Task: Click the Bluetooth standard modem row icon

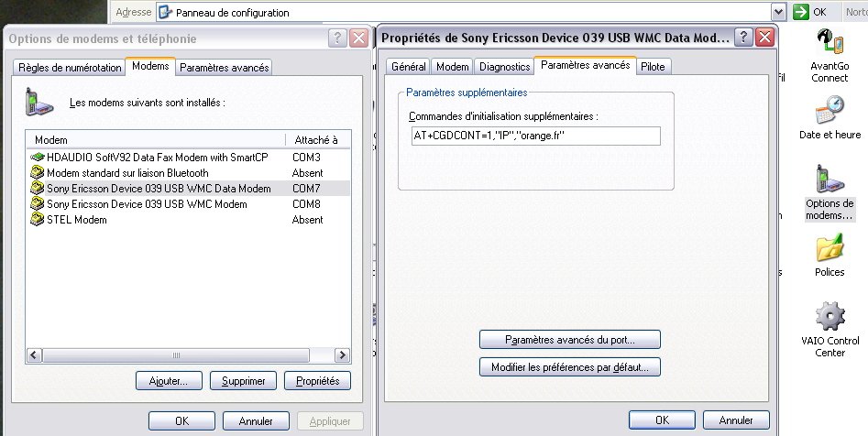Action: click(37, 172)
